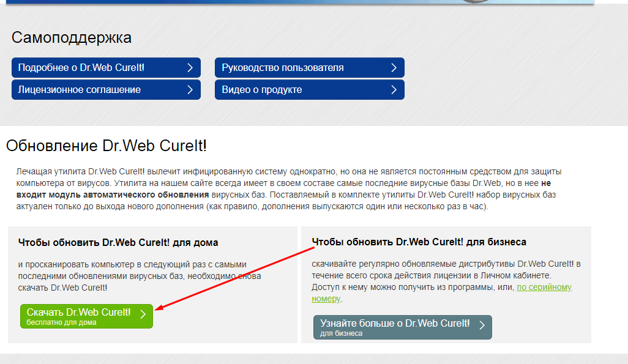The image size is (628, 364).
Task: Click heading "Обновление Dr.Web CureIt!"
Action: (x=106, y=146)
